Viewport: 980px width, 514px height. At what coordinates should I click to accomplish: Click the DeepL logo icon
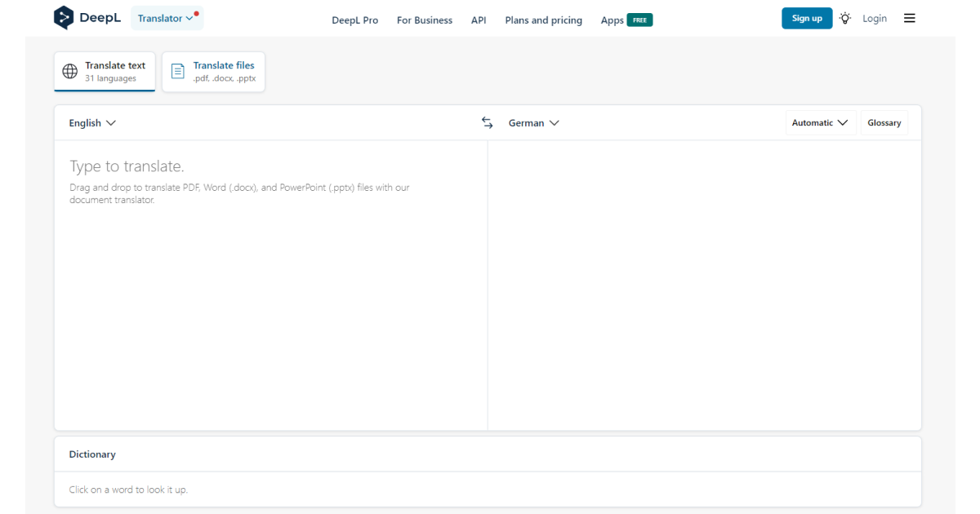point(64,18)
